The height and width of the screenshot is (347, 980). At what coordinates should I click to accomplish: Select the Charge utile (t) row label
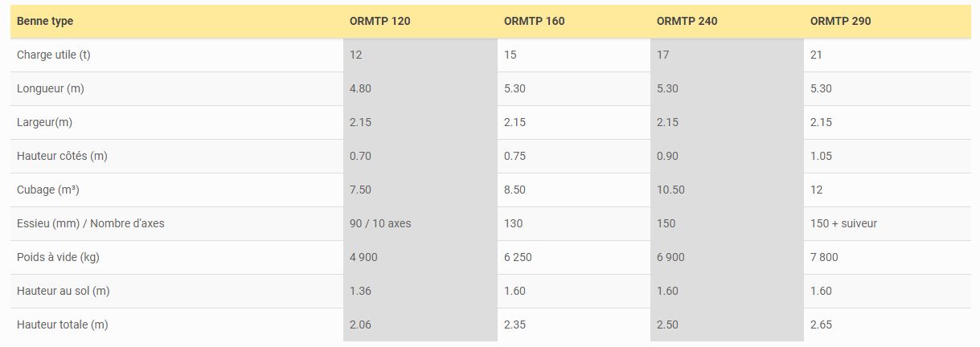click(59, 55)
